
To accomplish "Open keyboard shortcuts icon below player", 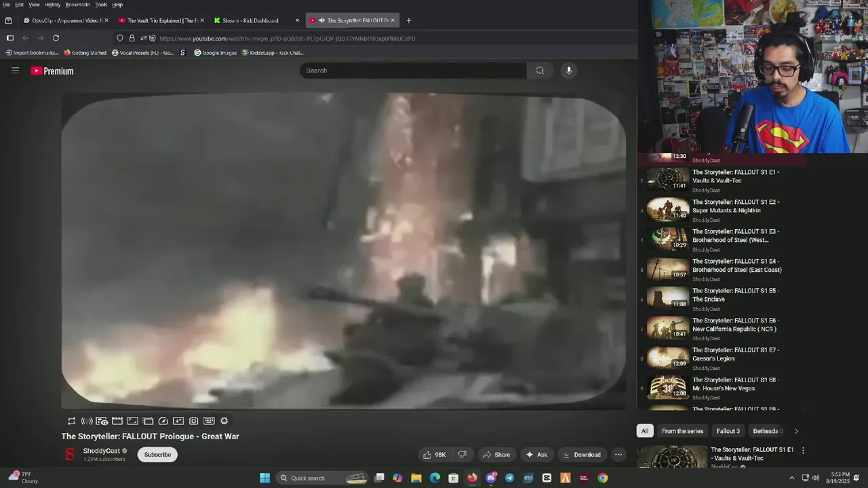I will pos(209,421).
